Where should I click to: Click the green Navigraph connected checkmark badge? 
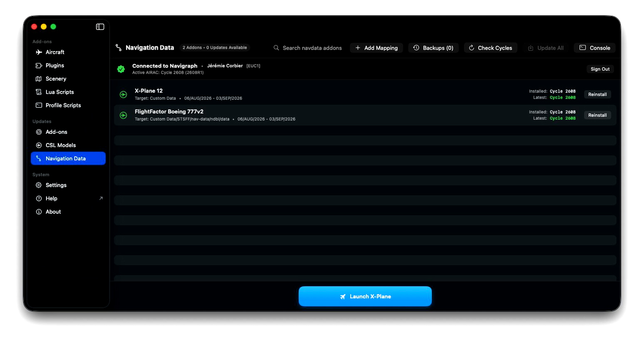tap(121, 69)
